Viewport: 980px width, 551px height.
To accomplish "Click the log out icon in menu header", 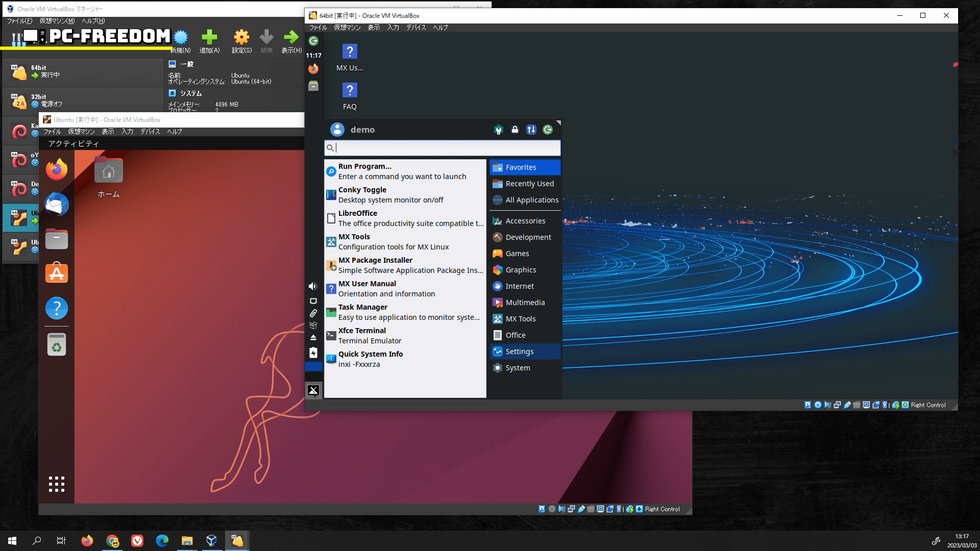I will [548, 130].
